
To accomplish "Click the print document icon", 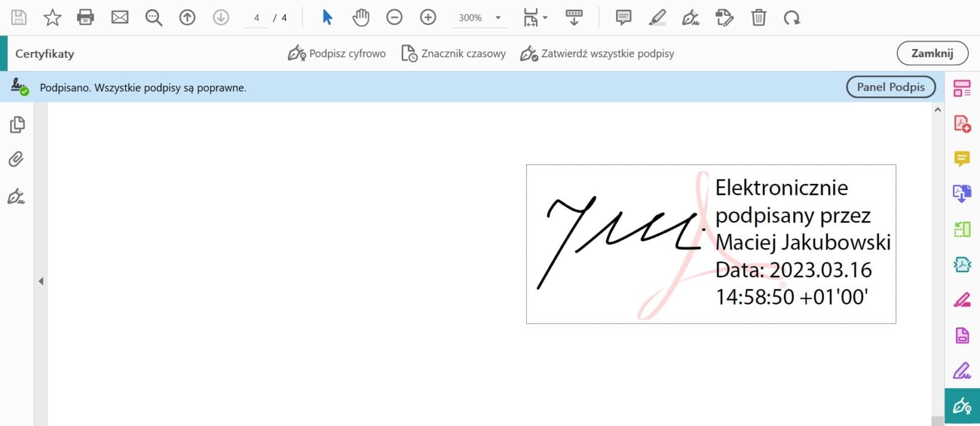I will tap(86, 18).
